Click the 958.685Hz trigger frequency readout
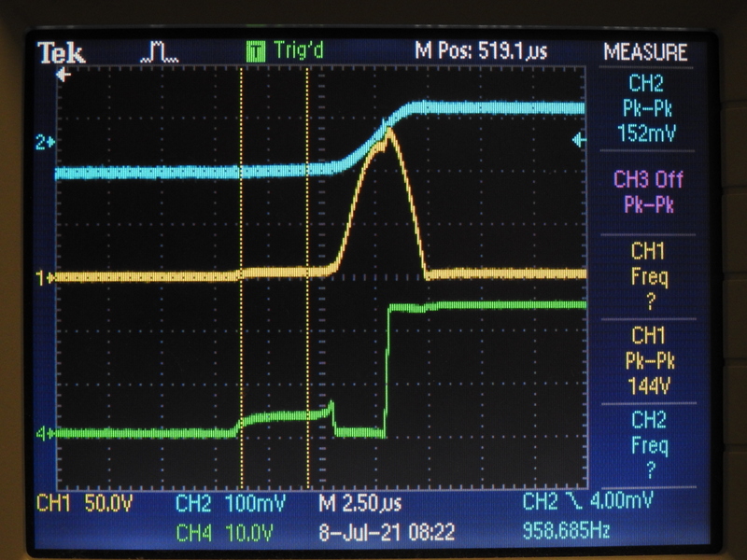This screenshot has height=560, width=747. 566,530
